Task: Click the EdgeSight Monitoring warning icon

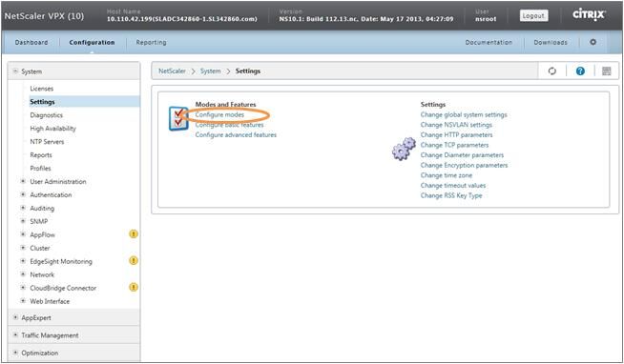Action: pos(134,261)
